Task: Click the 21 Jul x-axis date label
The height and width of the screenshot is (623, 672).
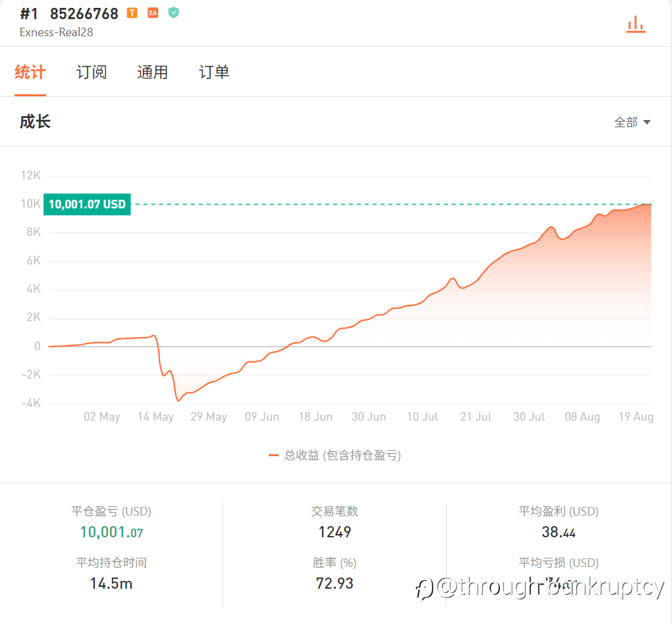Action: [476, 417]
